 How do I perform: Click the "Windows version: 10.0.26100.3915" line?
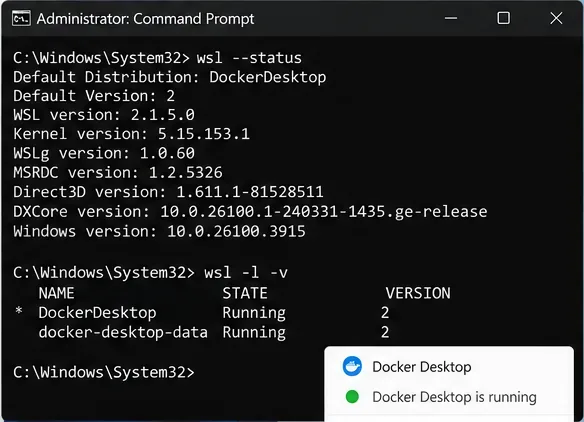coord(159,231)
